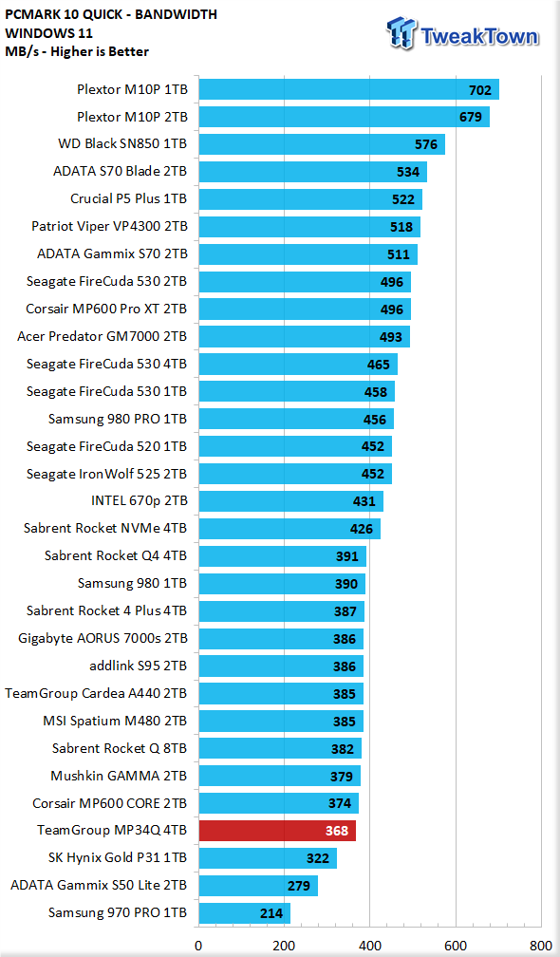Click the Plextor M10P 1TB bar

(x=349, y=89)
